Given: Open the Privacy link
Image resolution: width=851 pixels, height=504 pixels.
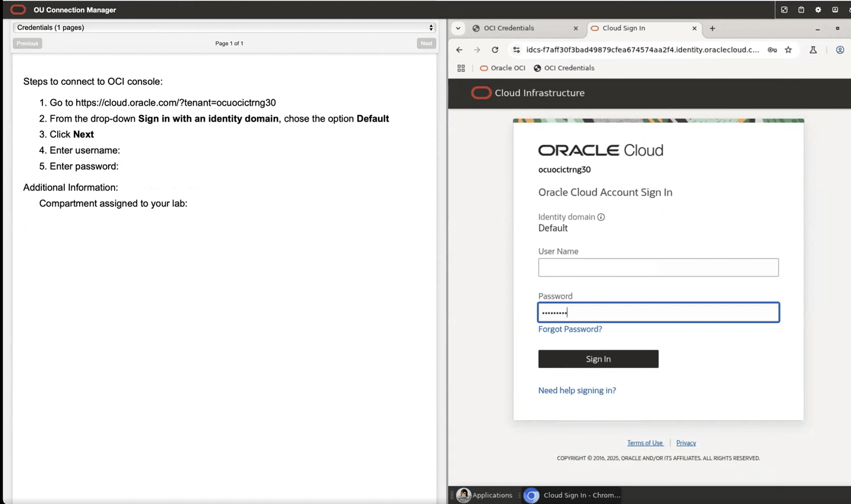Looking at the screenshot, I should pyautogui.click(x=686, y=443).
